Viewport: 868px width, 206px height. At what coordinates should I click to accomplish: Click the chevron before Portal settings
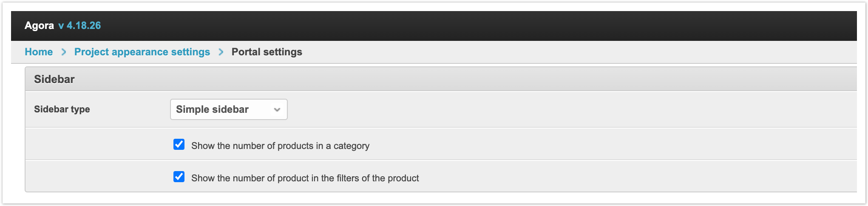tap(221, 52)
